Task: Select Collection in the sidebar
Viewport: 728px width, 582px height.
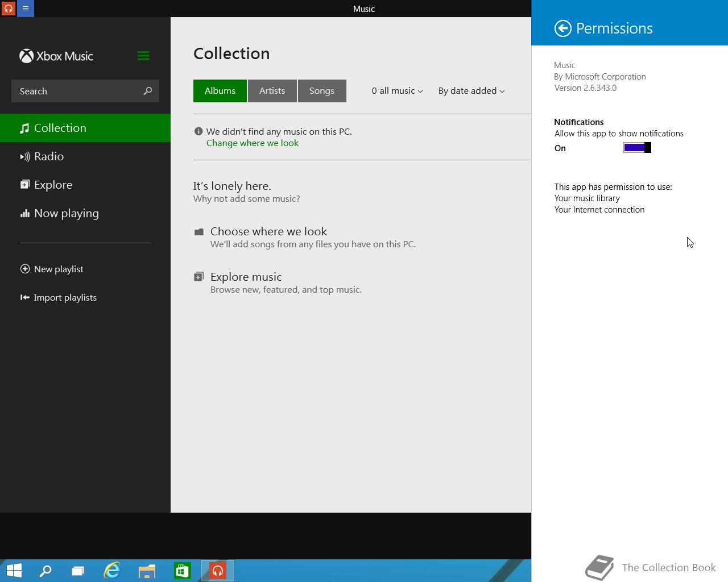Action: [85, 128]
